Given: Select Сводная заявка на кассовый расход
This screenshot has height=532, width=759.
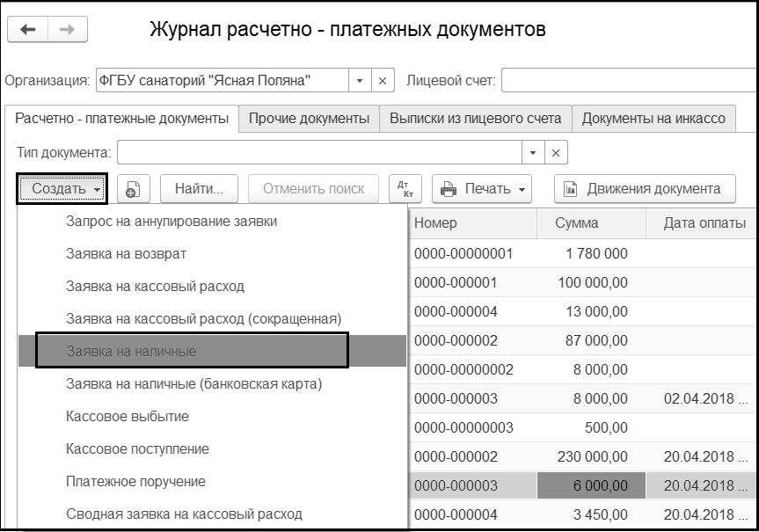Looking at the screenshot, I should point(212,514).
